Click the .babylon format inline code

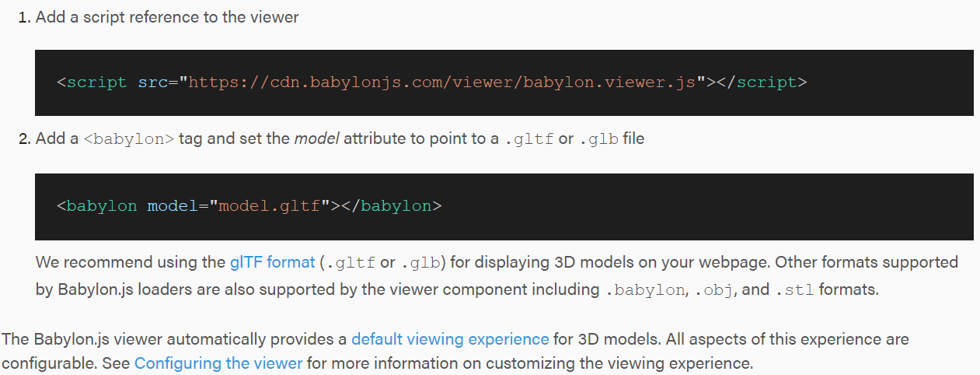click(x=647, y=290)
